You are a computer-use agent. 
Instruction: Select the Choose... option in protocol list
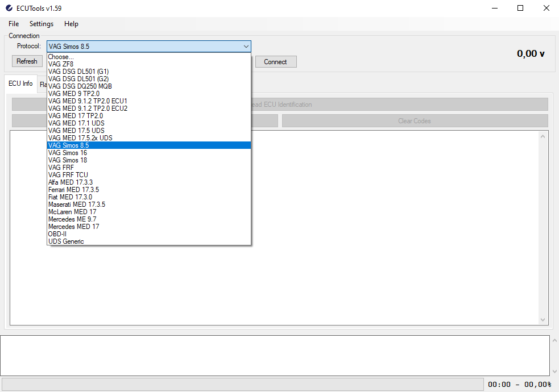coord(149,57)
